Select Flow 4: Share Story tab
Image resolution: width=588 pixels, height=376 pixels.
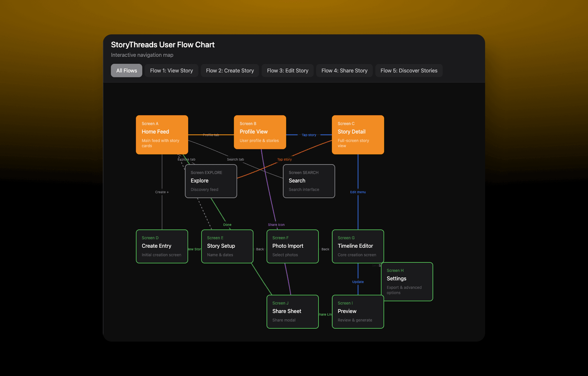point(344,70)
